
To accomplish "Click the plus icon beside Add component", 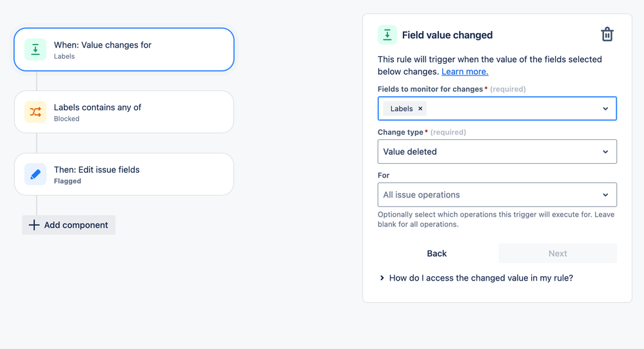I will [34, 225].
